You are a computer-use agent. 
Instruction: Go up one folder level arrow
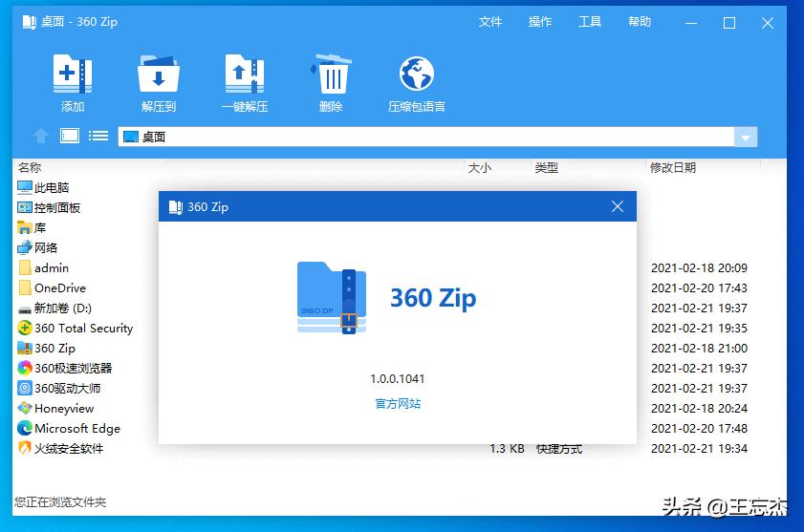point(41,137)
